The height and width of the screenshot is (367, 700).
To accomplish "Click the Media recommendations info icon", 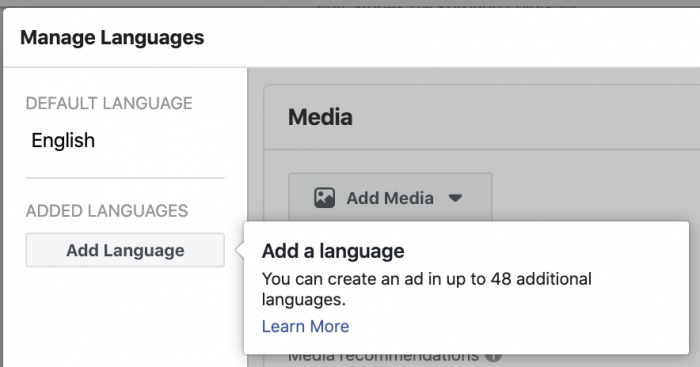I will 493,357.
